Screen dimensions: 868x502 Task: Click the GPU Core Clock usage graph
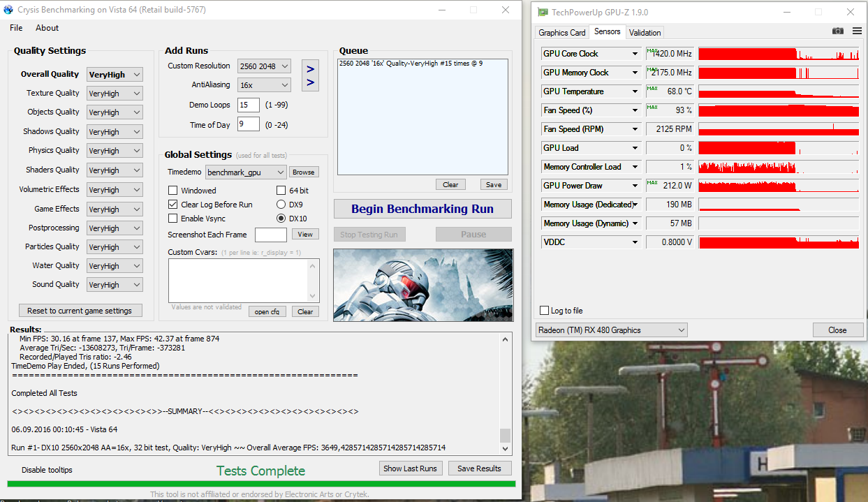click(x=779, y=54)
